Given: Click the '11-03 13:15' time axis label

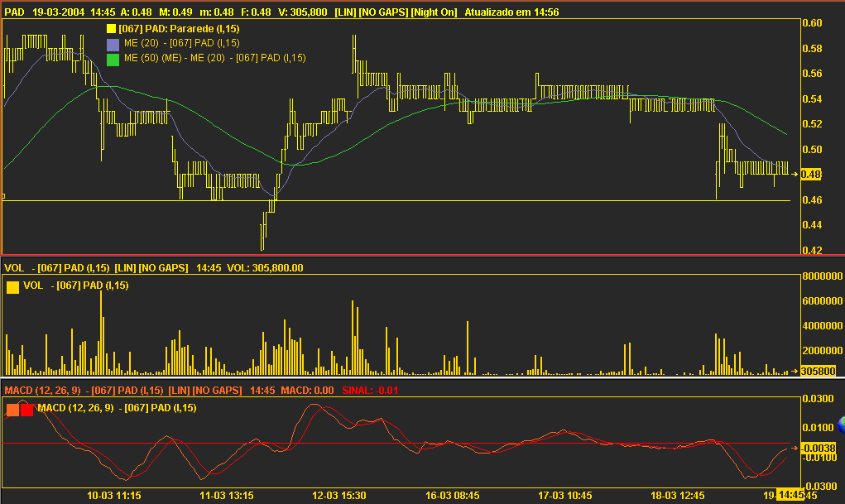Looking at the screenshot, I should click(x=227, y=496).
